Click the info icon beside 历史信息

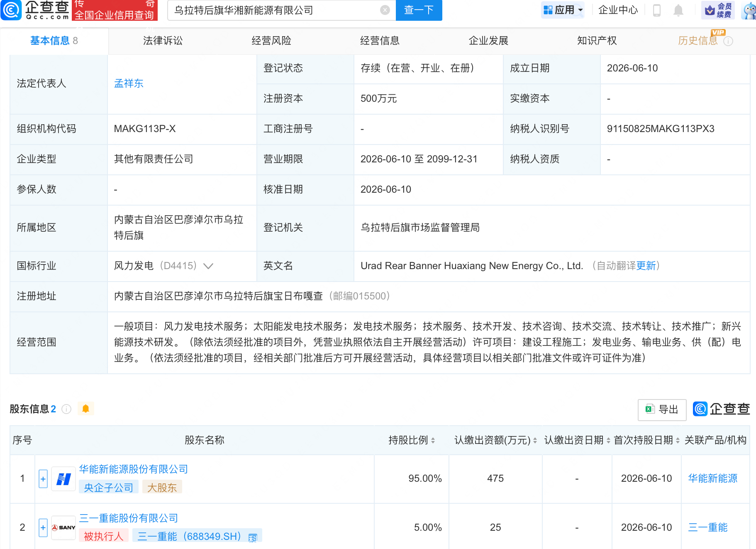[x=728, y=41]
